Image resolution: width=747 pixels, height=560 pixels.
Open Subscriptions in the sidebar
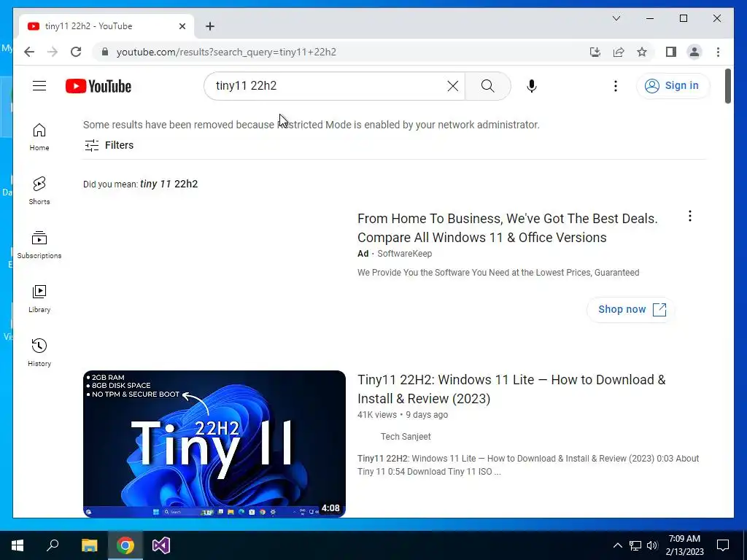39,245
